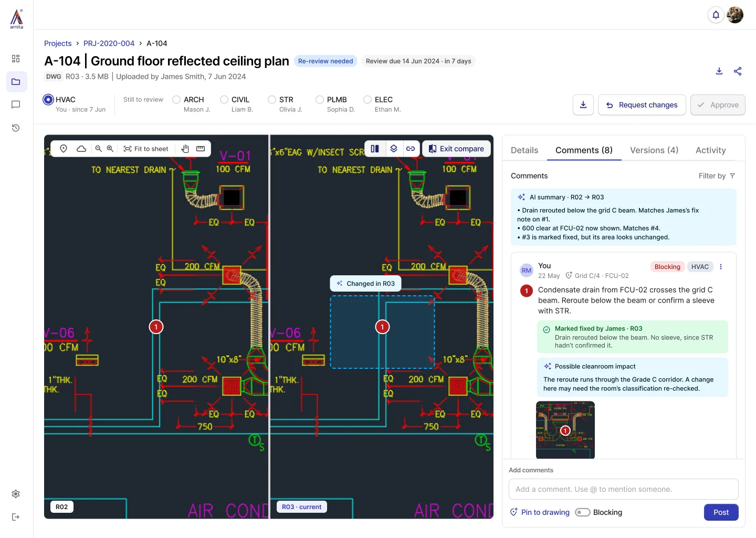Switch to side-by-side compare view
Image resolution: width=756 pixels, height=538 pixels.
tap(375, 149)
